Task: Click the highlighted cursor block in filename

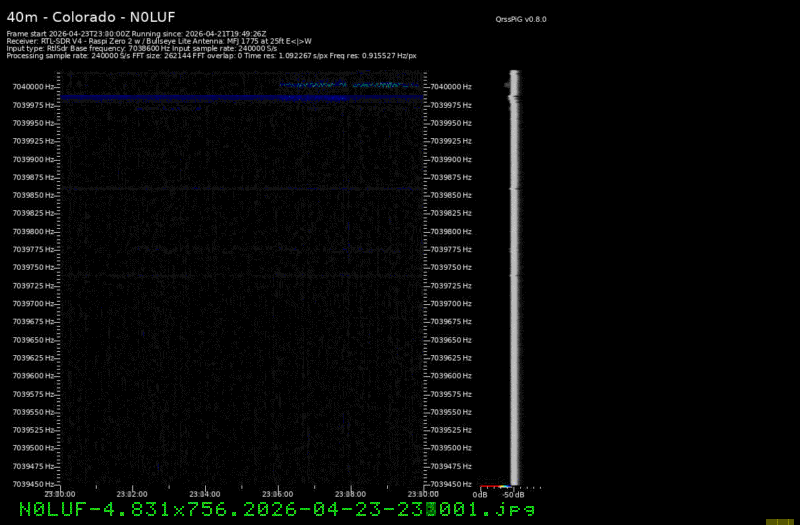Action: point(431,509)
